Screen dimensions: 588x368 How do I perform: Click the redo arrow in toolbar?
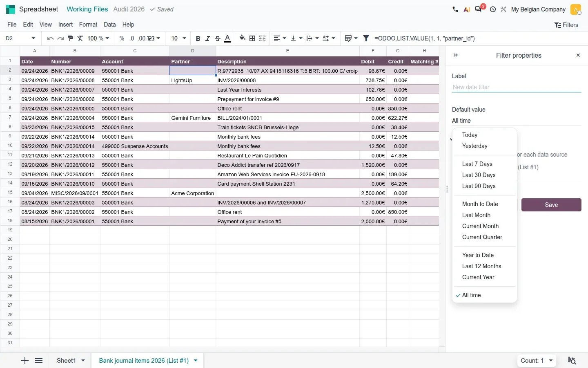pyautogui.click(x=60, y=38)
